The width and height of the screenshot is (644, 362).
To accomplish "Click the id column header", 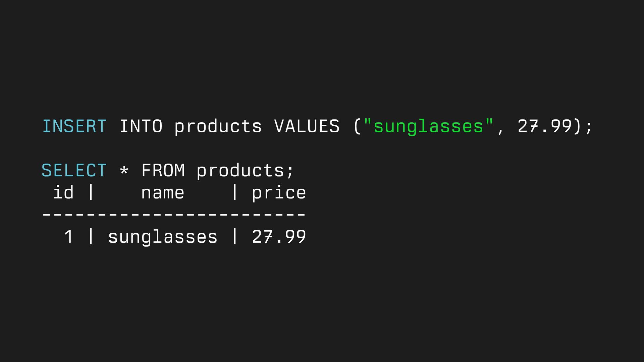I will 63,193.
